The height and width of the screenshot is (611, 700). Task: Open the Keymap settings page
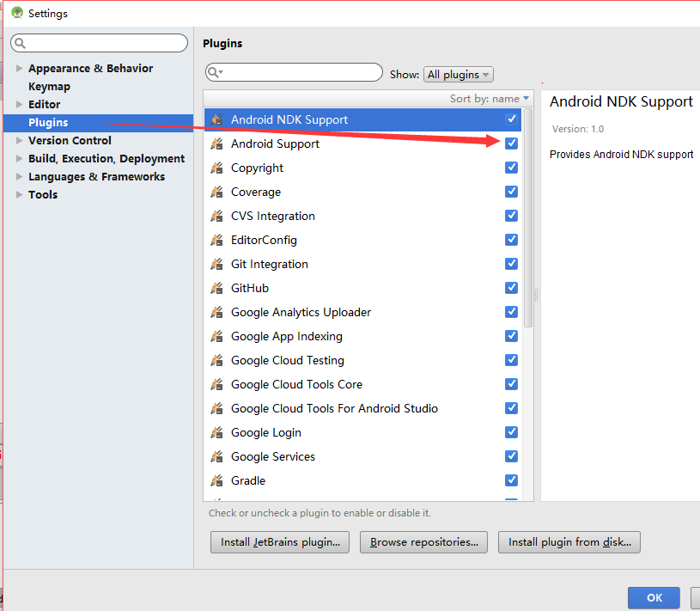(x=49, y=87)
